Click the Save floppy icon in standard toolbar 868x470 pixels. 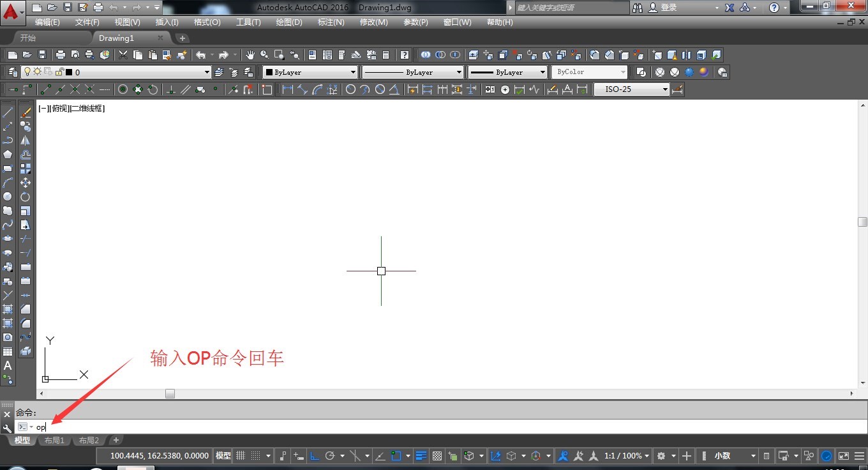click(42, 55)
